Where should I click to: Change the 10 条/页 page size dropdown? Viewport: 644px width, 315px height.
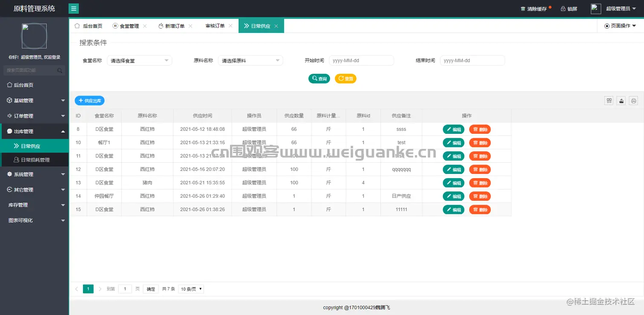pyautogui.click(x=191, y=289)
